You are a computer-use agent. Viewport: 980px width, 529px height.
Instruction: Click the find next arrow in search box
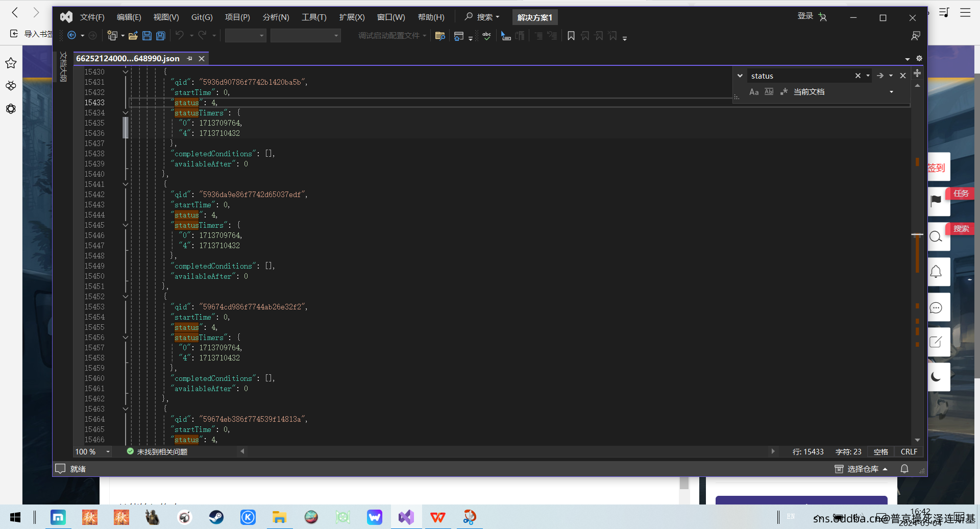[x=880, y=76]
